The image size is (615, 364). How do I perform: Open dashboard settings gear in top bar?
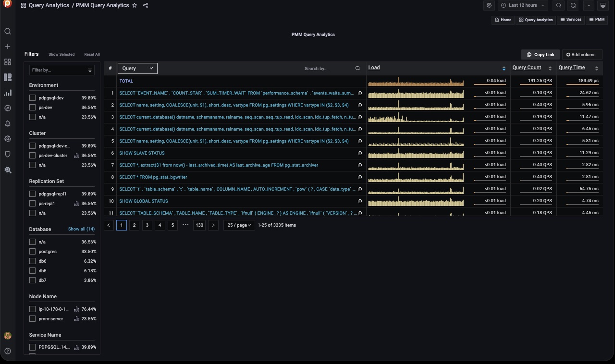489,5
